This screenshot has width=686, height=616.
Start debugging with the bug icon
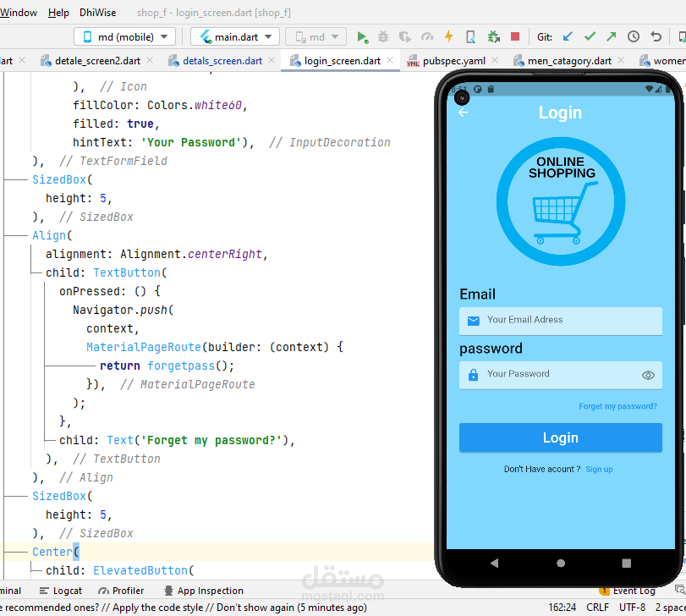point(383,36)
